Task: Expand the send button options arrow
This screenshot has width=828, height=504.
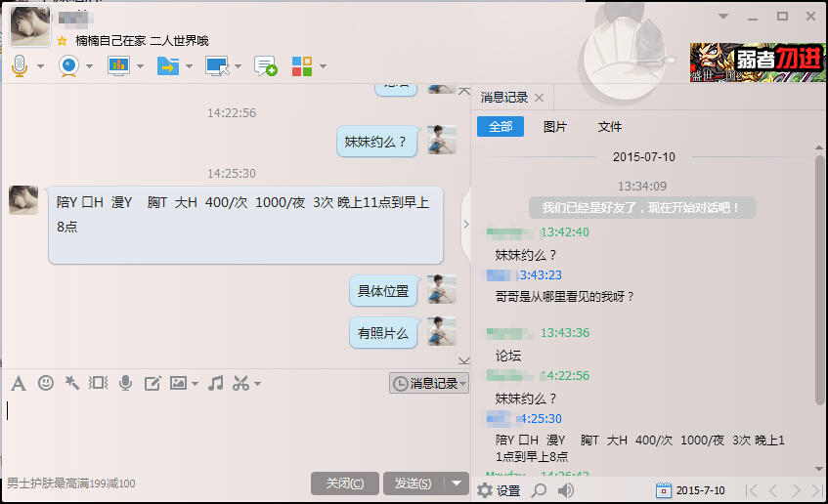Action: point(457,483)
